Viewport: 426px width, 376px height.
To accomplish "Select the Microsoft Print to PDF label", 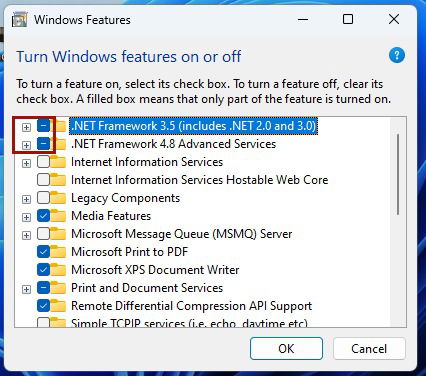I will (x=130, y=252).
